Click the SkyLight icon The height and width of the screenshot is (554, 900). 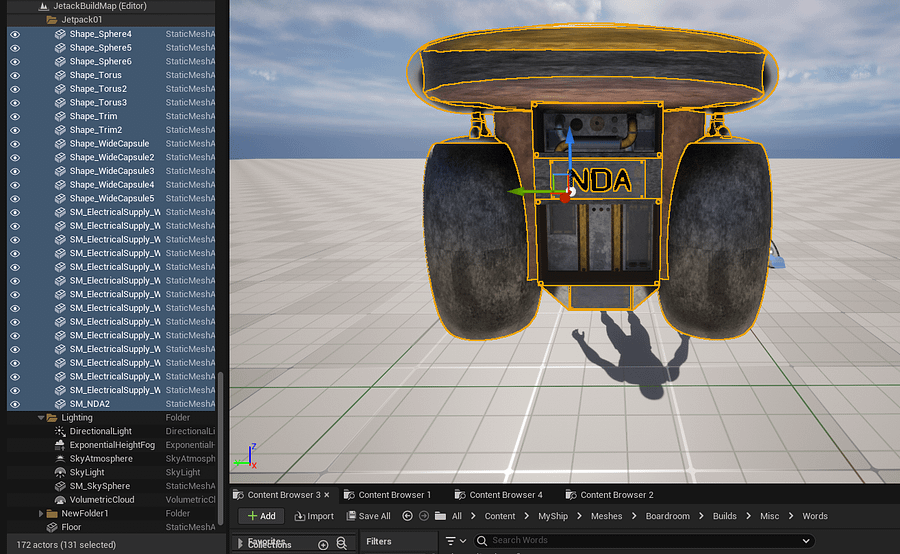coord(60,472)
